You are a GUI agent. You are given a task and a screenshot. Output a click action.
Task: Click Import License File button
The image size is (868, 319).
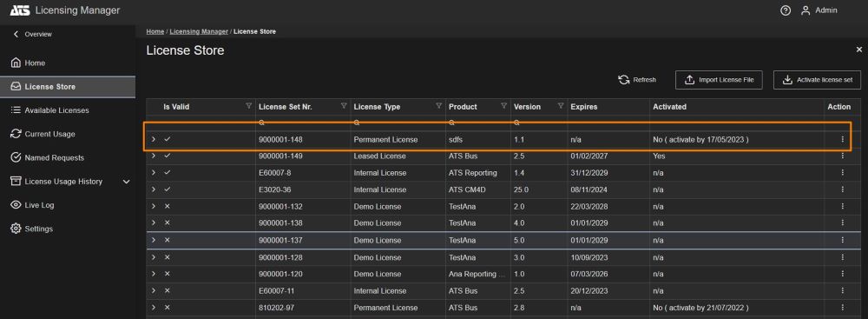click(x=719, y=80)
